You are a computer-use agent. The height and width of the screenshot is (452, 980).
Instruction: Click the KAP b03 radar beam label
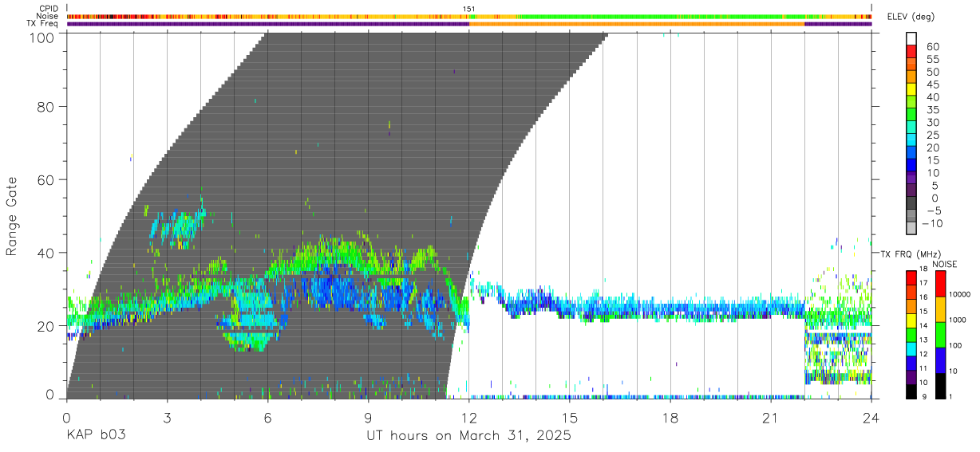96,436
